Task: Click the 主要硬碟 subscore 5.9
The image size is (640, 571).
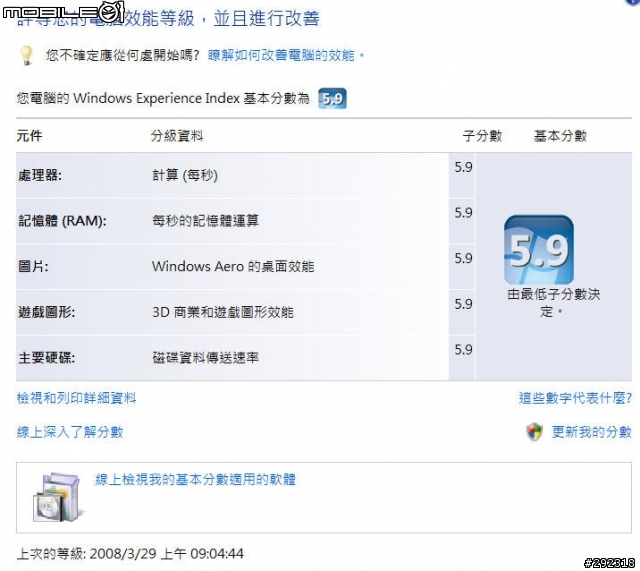Action: pos(463,349)
